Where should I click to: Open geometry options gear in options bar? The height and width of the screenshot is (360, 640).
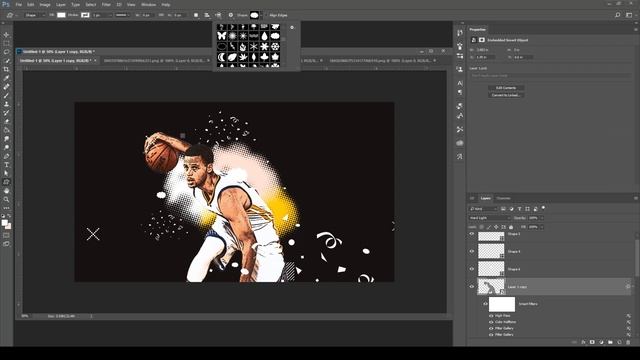[231, 15]
